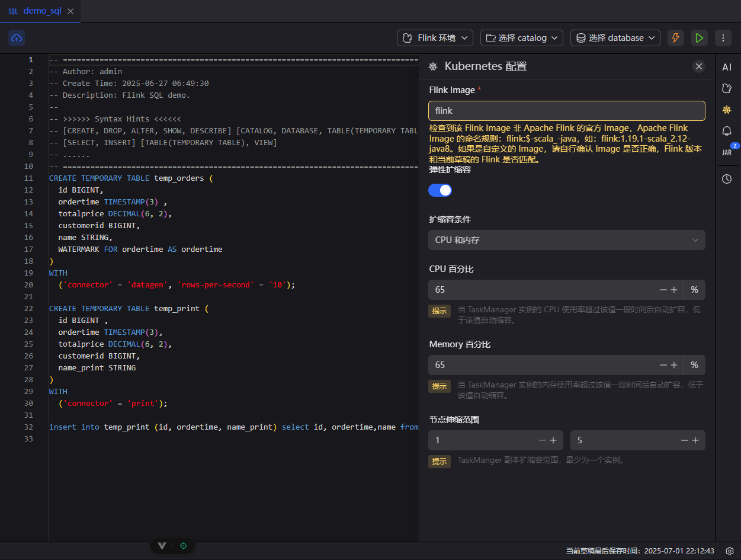The height and width of the screenshot is (560, 741).
Task: Close the Kubernetes 配置 panel
Action: click(699, 66)
